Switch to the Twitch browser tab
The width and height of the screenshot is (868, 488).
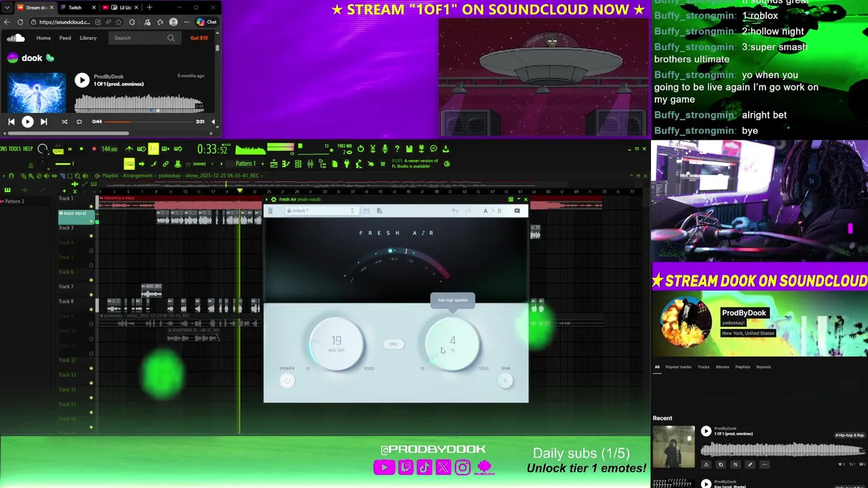point(78,7)
